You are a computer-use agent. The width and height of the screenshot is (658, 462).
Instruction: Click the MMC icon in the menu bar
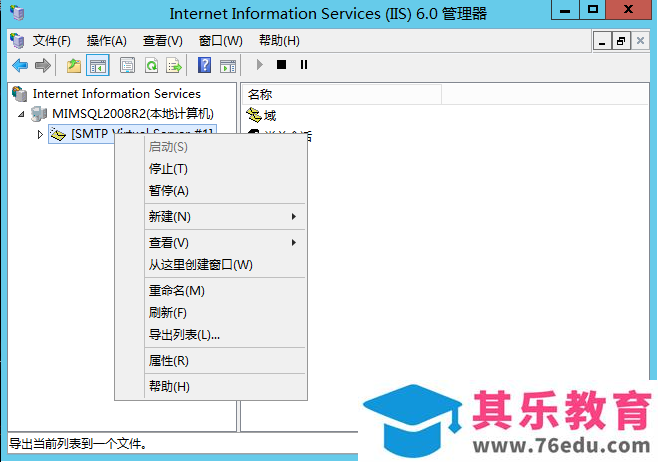click(x=17, y=41)
